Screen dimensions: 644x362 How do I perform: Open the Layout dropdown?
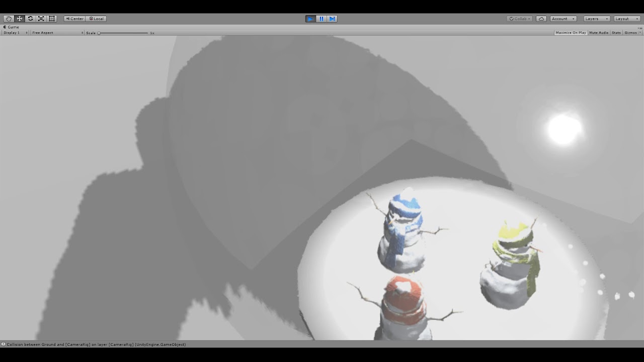coord(627,19)
